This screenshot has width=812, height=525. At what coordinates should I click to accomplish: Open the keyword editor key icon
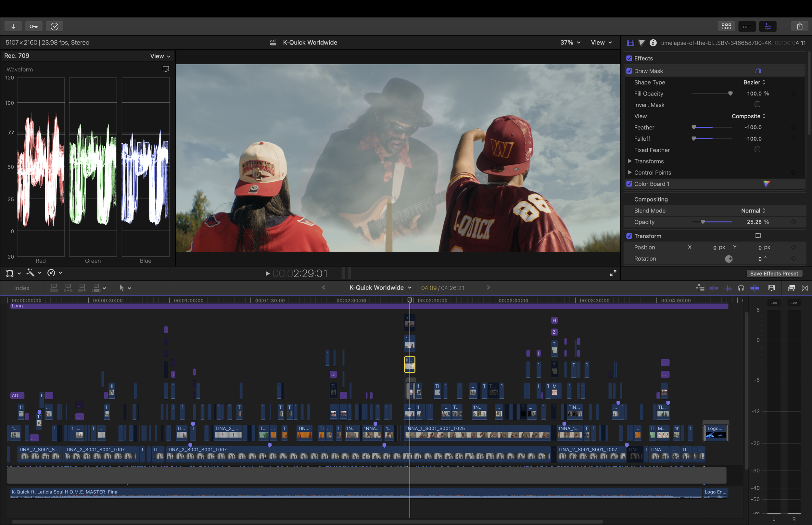pos(33,26)
